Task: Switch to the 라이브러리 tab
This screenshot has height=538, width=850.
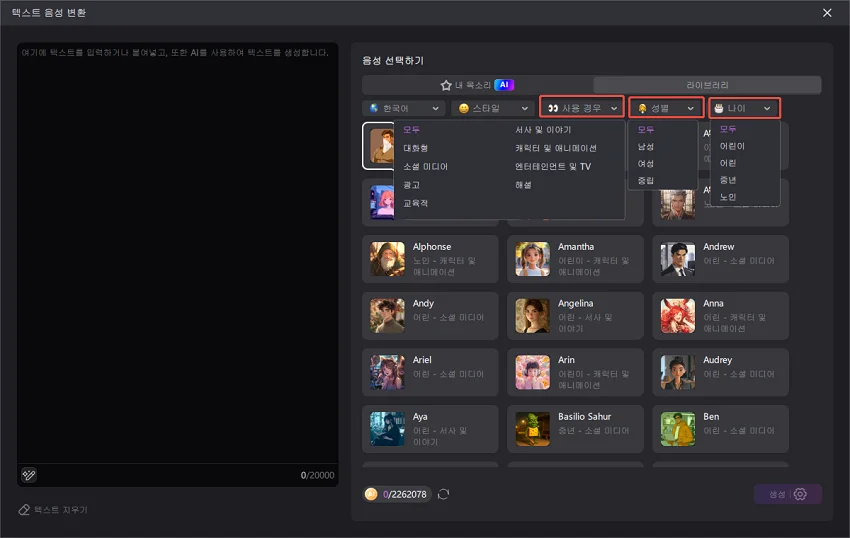Action: coord(707,85)
